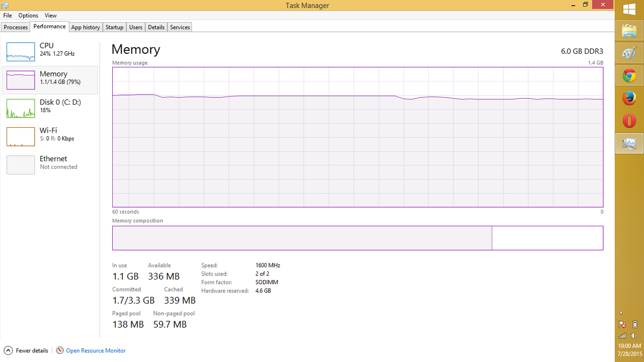This screenshot has width=644, height=362.
Task: Switch to the App history tab
Action: 86,27
